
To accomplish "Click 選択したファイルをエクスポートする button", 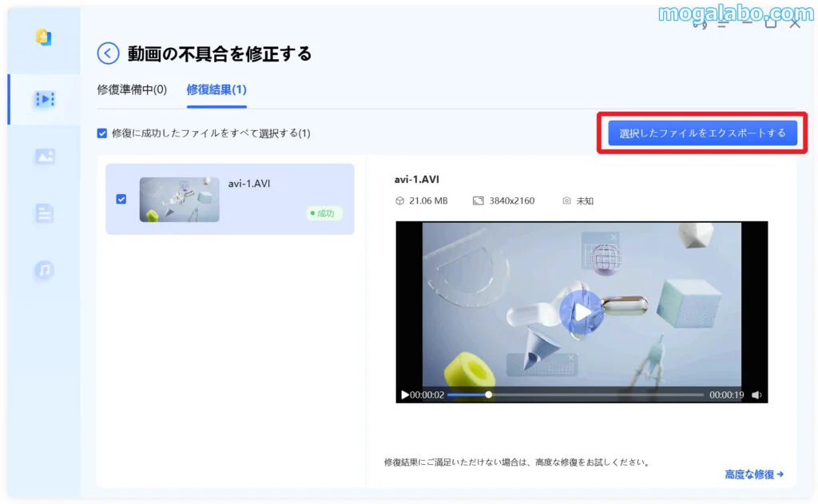I will 702,133.
